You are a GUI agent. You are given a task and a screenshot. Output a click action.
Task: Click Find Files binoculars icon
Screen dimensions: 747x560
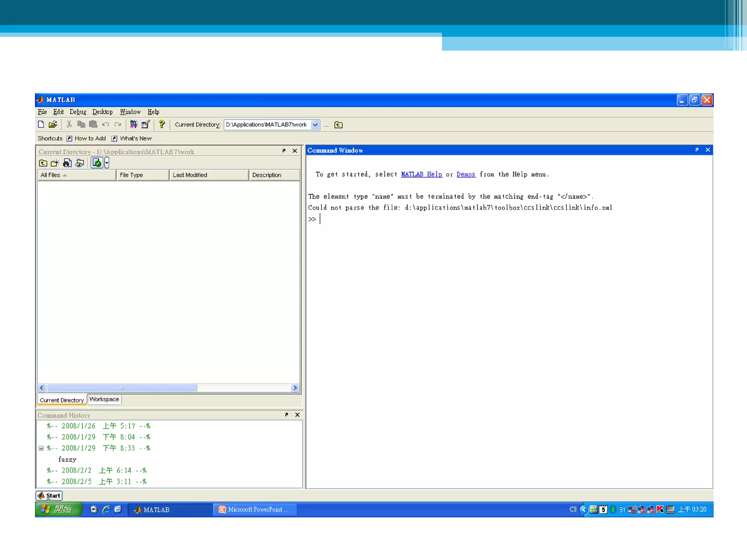tap(67, 163)
